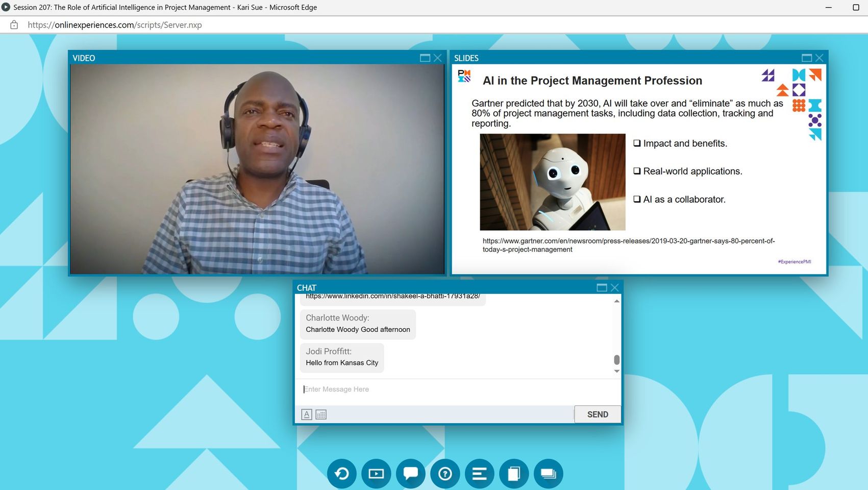Image resolution: width=868 pixels, height=490 pixels.
Task: Open the chat bubble icon in toolbar
Action: pos(410,474)
